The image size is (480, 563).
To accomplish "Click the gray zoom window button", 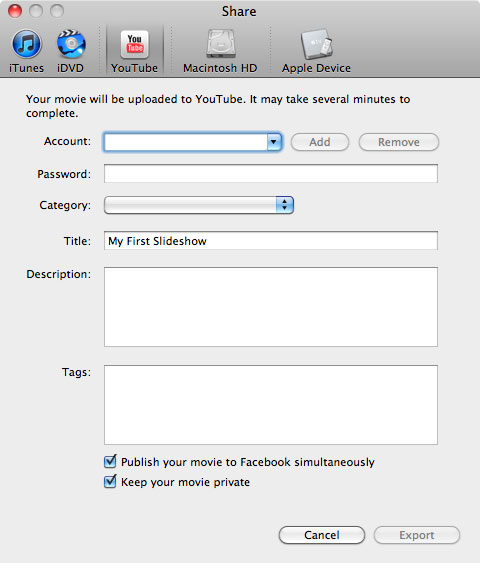I will [57, 11].
